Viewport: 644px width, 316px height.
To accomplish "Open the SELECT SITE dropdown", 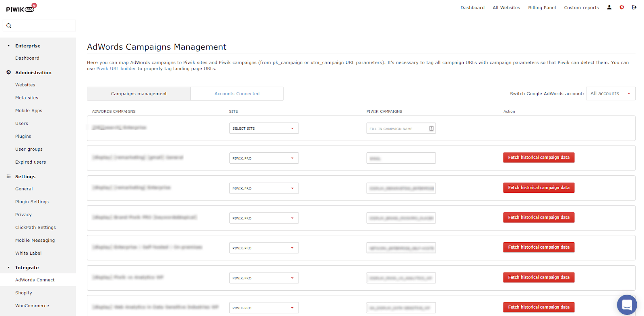I will click(264, 128).
